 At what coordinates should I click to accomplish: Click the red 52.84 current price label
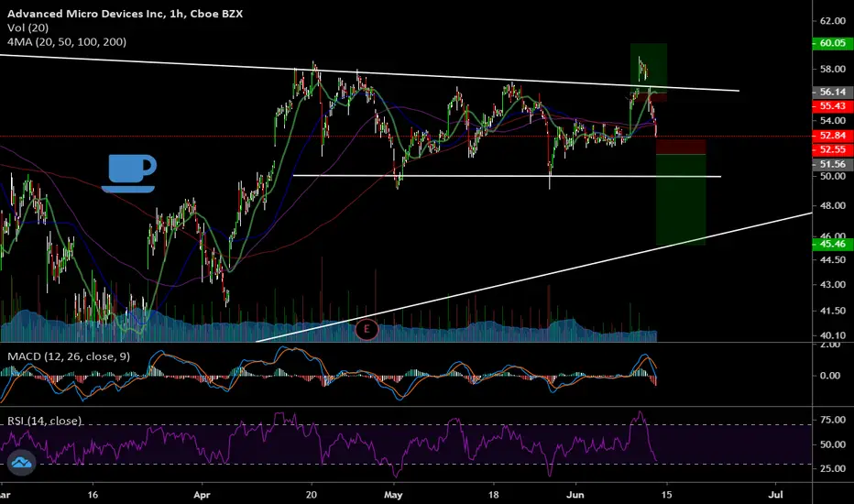pyautogui.click(x=833, y=136)
